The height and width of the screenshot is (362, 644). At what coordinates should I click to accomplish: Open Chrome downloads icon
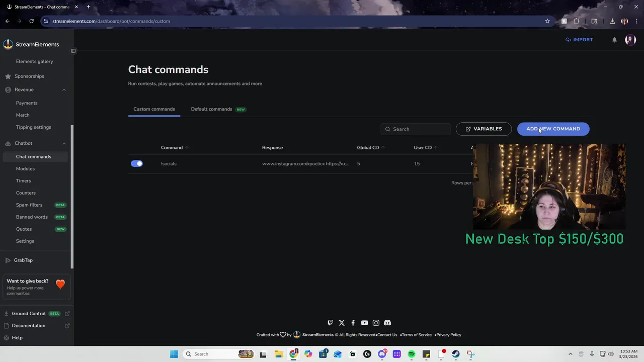pyautogui.click(x=612, y=21)
